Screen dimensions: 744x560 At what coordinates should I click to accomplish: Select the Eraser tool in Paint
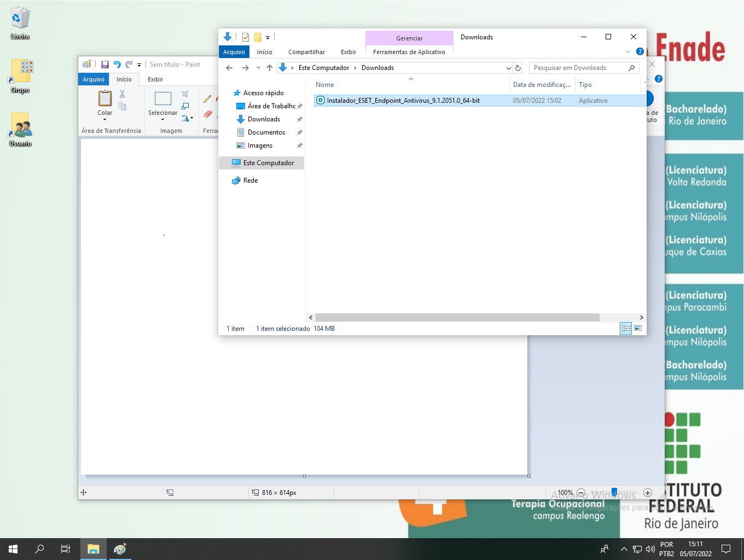[207, 114]
